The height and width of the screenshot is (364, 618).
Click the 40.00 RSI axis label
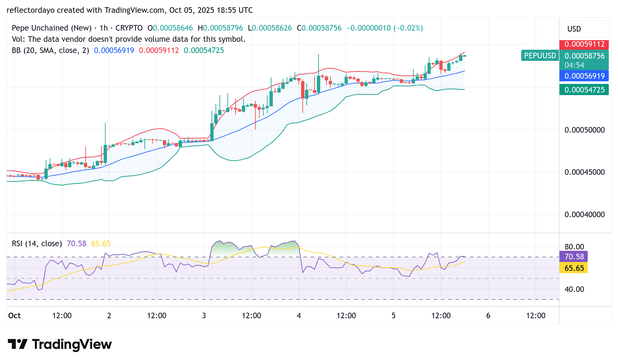pos(574,289)
